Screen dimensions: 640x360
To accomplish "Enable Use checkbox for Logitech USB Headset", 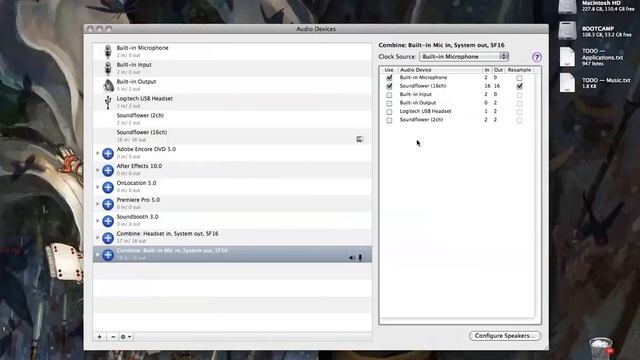I will pos(389,112).
